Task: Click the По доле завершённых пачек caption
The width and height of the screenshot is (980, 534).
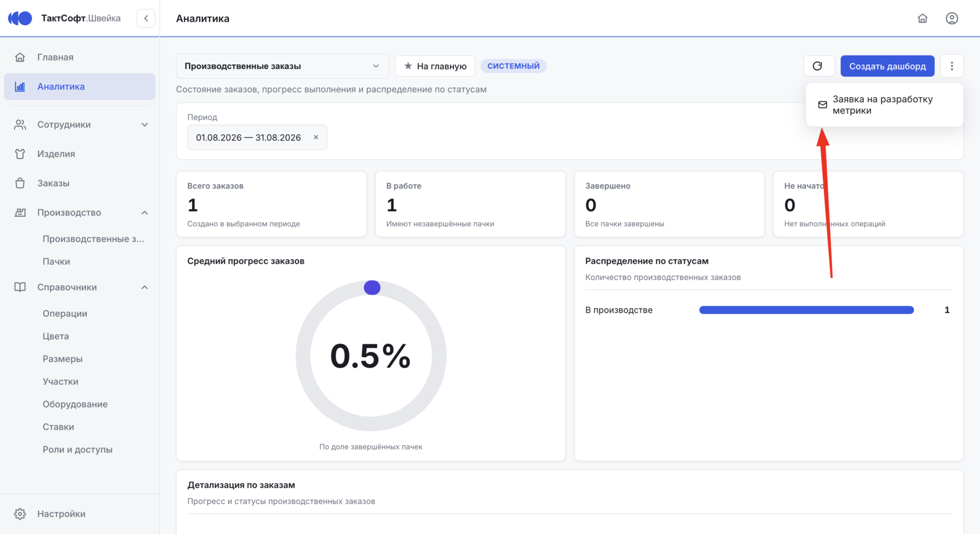Action: 371,446
